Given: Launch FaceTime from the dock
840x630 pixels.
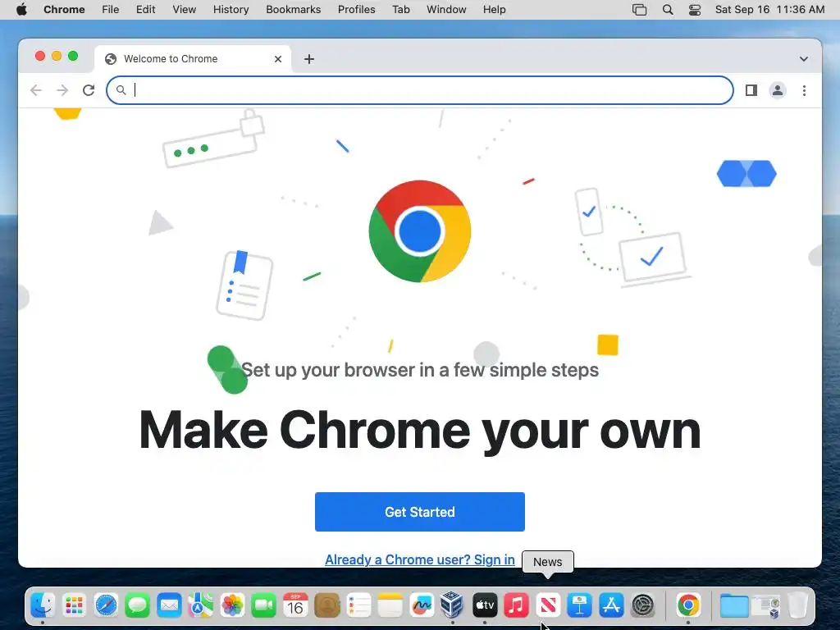Looking at the screenshot, I should [x=263, y=605].
